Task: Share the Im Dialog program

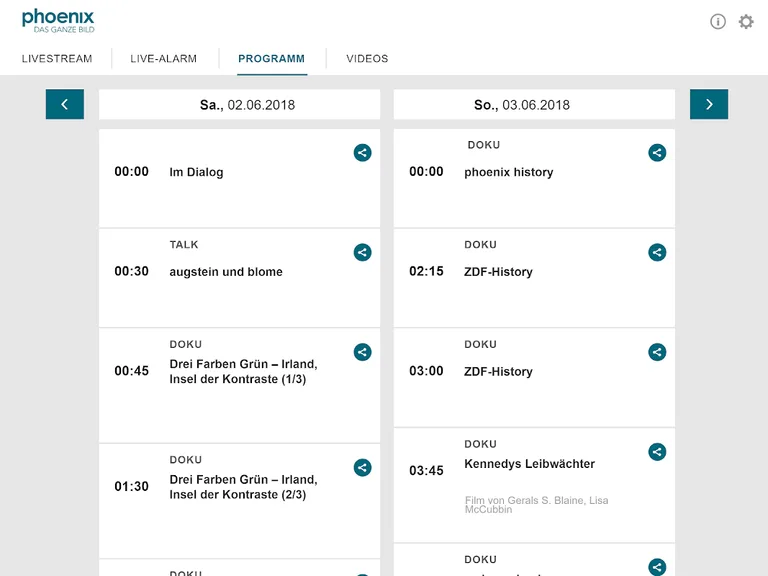Action: [x=362, y=153]
